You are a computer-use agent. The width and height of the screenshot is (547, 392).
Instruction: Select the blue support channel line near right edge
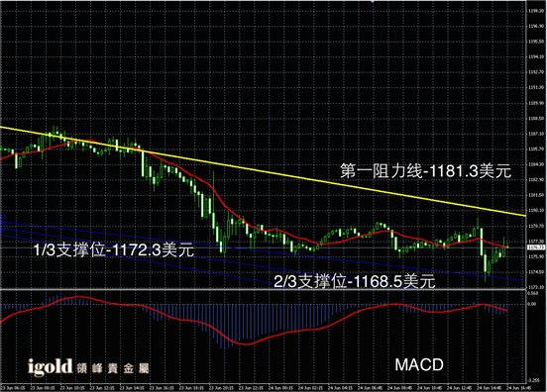click(505, 278)
